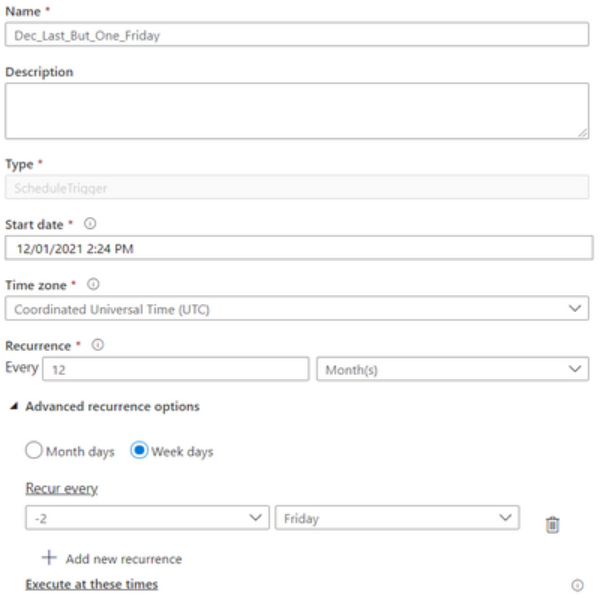Open the Friday weekday dropdown
The height and width of the screenshot is (598, 603).
397,518
